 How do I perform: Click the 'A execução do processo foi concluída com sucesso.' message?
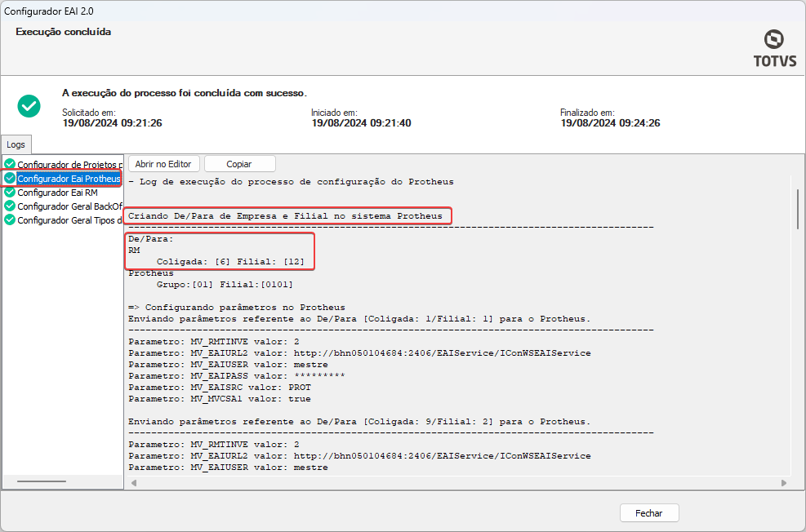[x=185, y=93]
